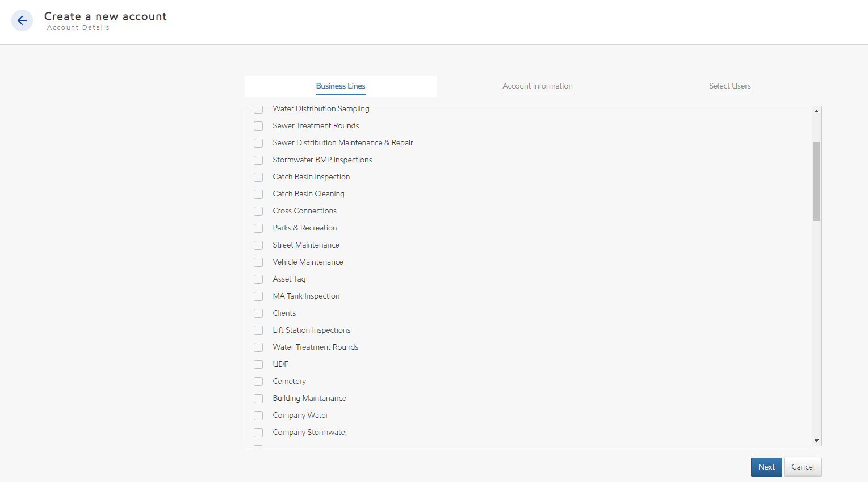Select the MA Tank Inspection checkbox
Screen dimensions: 868x482
(258, 296)
